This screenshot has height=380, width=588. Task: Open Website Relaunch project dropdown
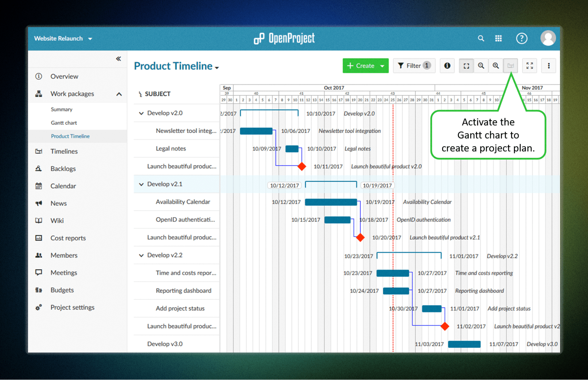click(x=63, y=38)
